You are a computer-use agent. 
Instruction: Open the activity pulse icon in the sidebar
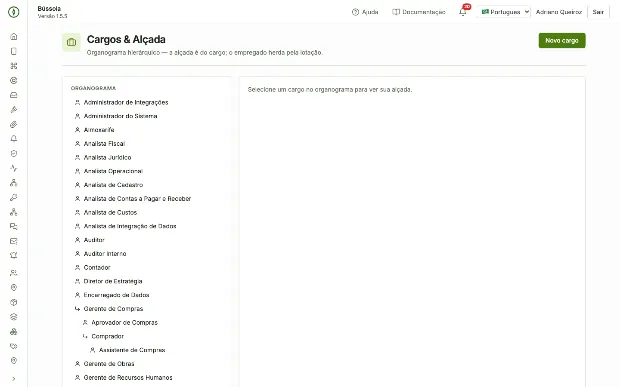[x=13, y=168]
